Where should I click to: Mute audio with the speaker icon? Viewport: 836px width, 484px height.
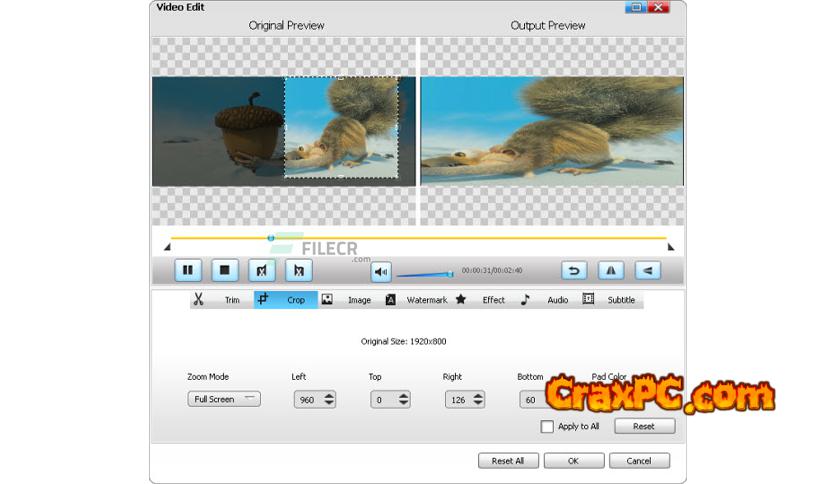[381, 271]
